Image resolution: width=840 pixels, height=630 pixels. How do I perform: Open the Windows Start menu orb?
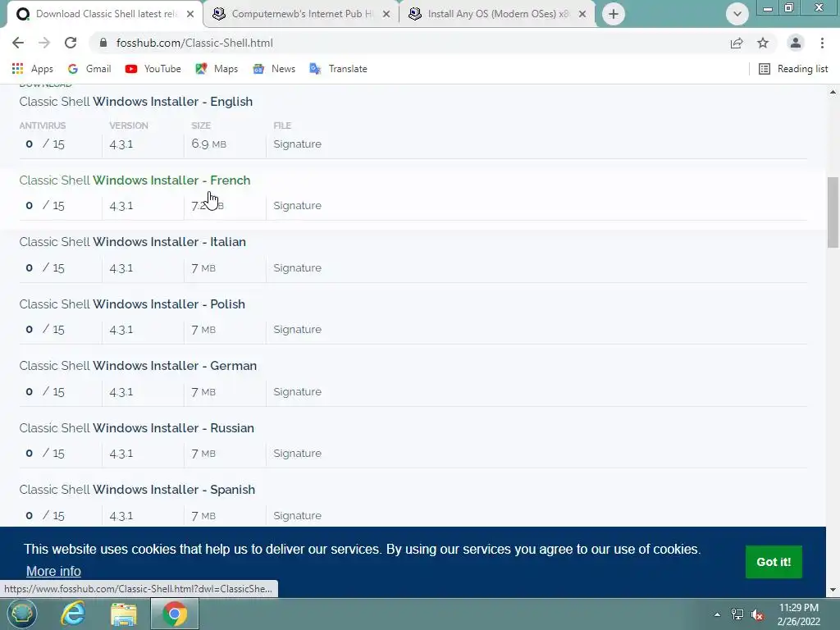(21, 614)
